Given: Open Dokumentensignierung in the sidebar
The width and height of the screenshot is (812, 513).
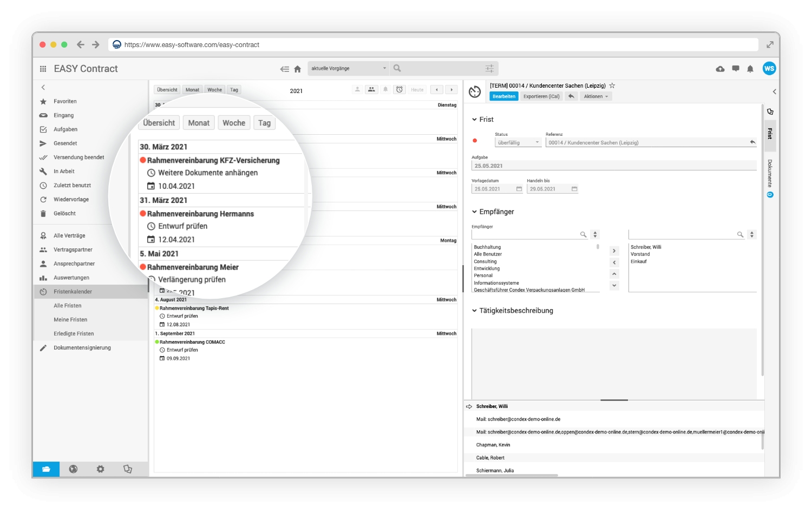Looking at the screenshot, I should point(82,348).
